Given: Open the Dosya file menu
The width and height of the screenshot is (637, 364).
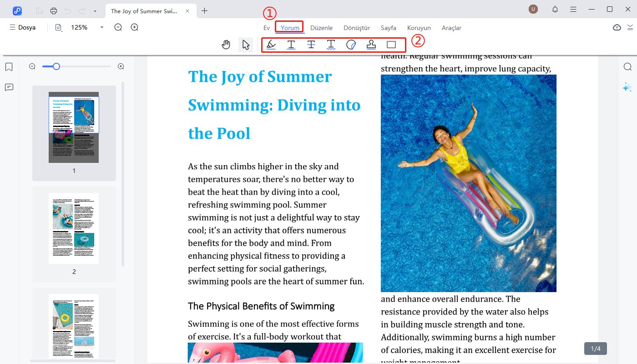Looking at the screenshot, I should [x=22, y=28].
